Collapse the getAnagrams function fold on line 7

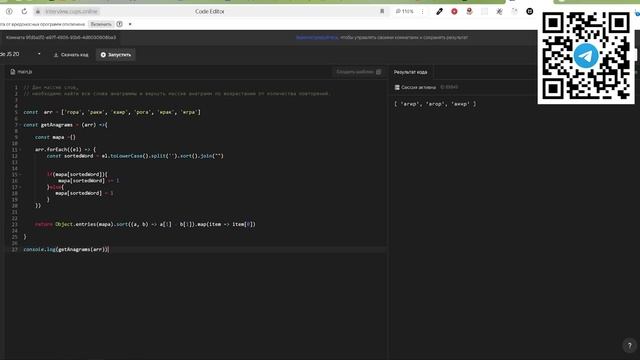pyautogui.click(x=20, y=125)
